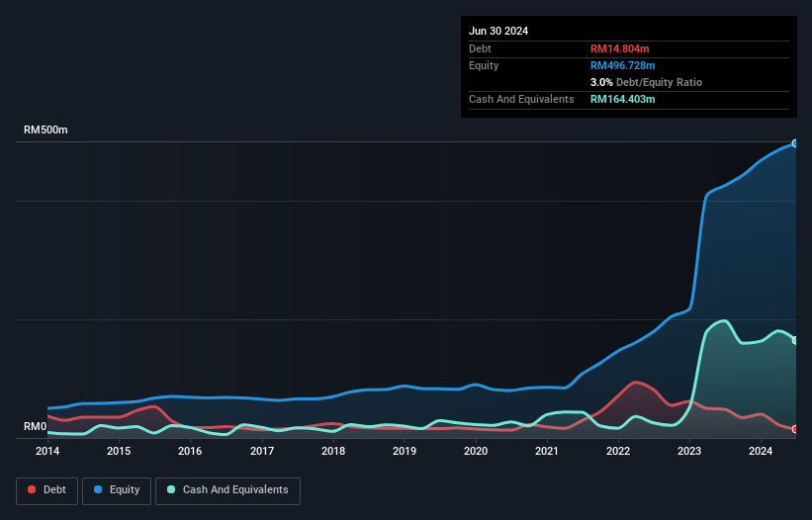Viewport: 812px width, 520px height.
Task: Click the RM164.403m cash value
Action: 622,99
